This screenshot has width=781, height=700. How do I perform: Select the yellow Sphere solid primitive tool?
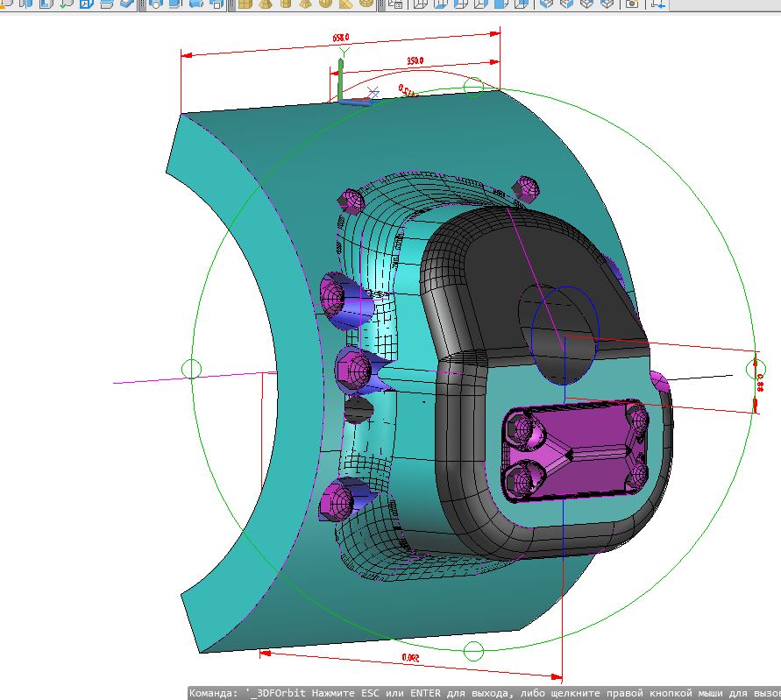tap(324, 4)
